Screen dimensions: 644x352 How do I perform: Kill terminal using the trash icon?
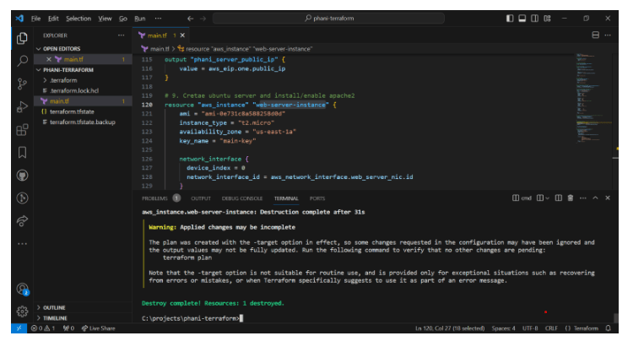pos(571,198)
